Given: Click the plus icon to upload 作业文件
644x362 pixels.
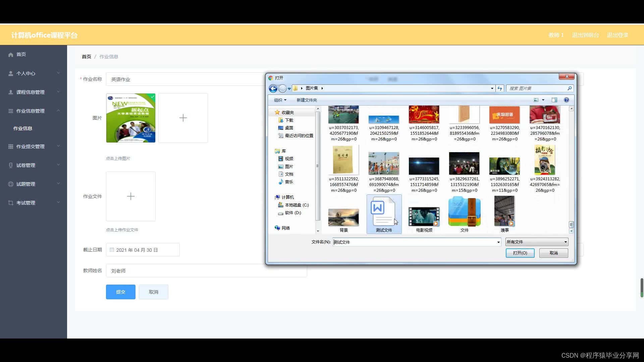Looking at the screenshot, I should coord(131,196).
